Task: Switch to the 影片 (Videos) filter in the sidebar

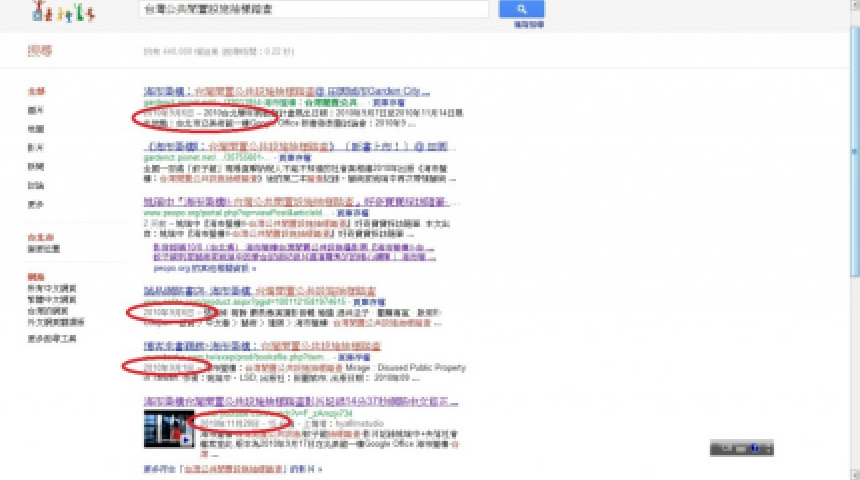Action: click(36, 147)
